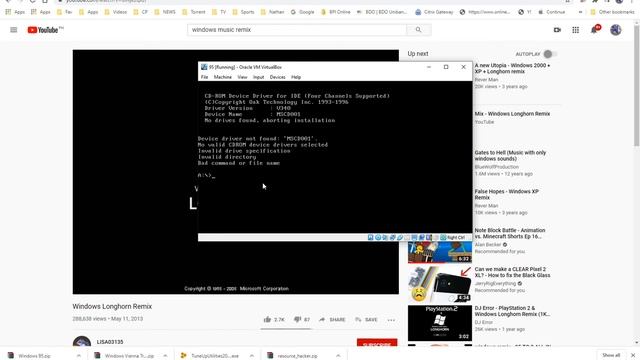Like the video with thumbs up

[x=267, y=319]
